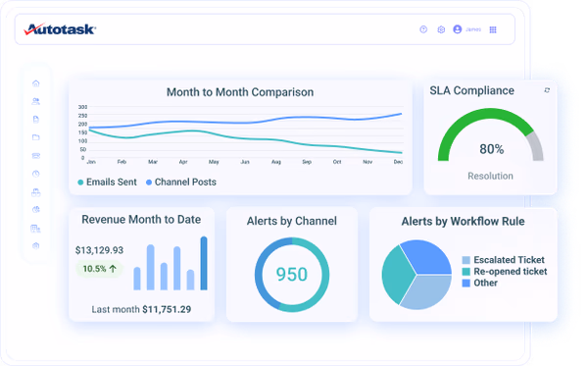
Task: Click the Month to Month Comparison title
Action: coord(240,92)
